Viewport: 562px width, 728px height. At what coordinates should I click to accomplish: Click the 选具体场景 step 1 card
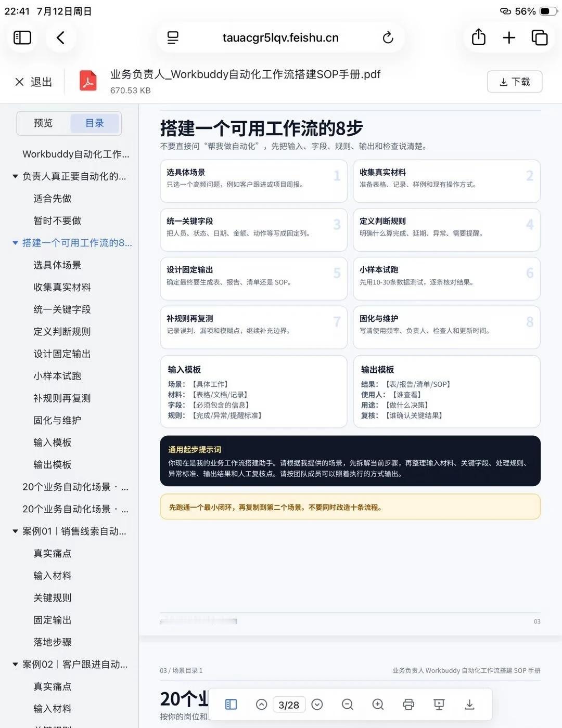253,181
